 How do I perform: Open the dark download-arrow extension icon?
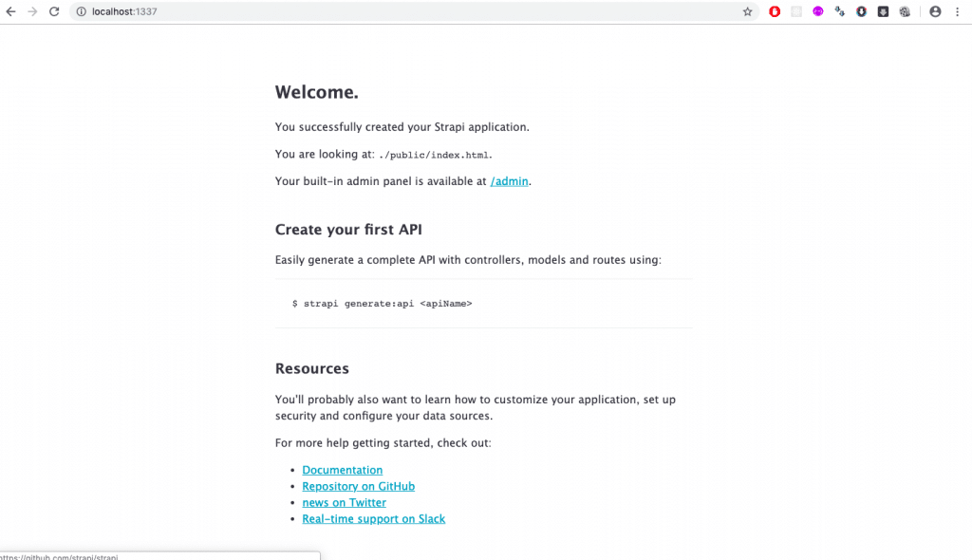click(884, 11)
